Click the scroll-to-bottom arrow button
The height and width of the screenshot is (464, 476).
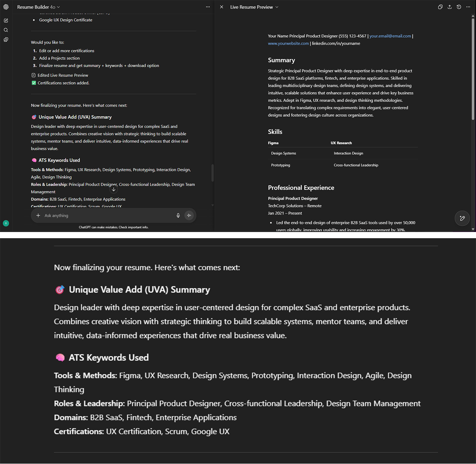click(114, 189)
